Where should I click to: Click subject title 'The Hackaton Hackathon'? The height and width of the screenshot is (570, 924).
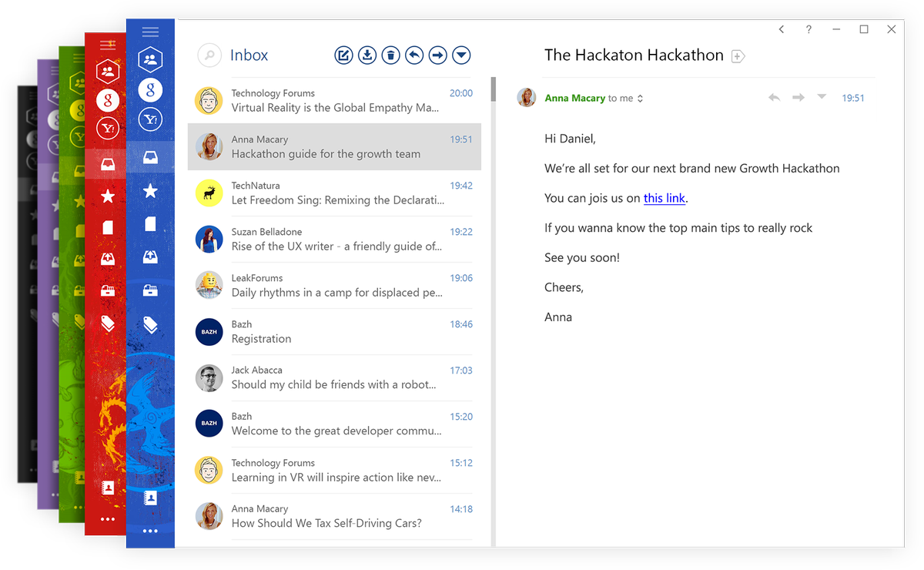pyautogui.click(x=634, y=55)
